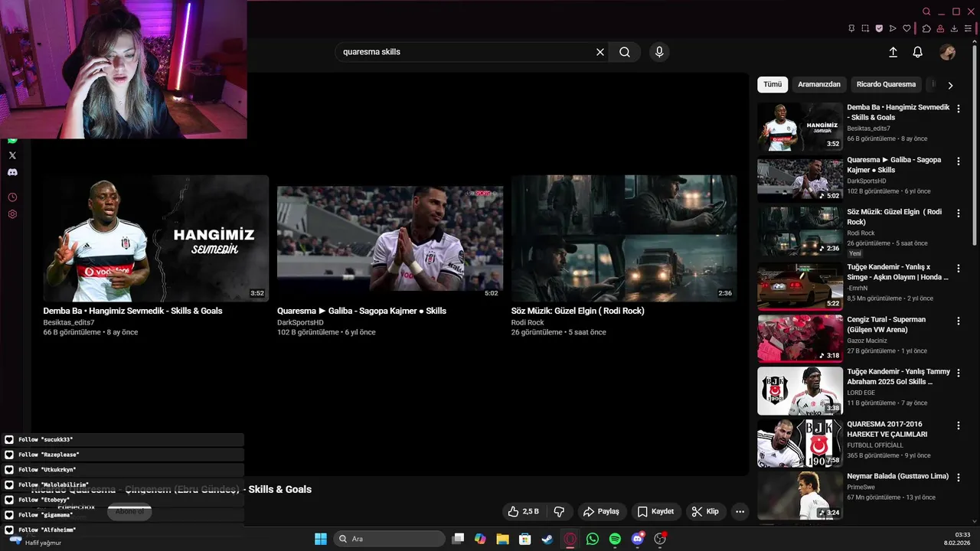This screenshot has height=551, width=980.
Task: Click the Klip clip button
Action: click(705, 511)
